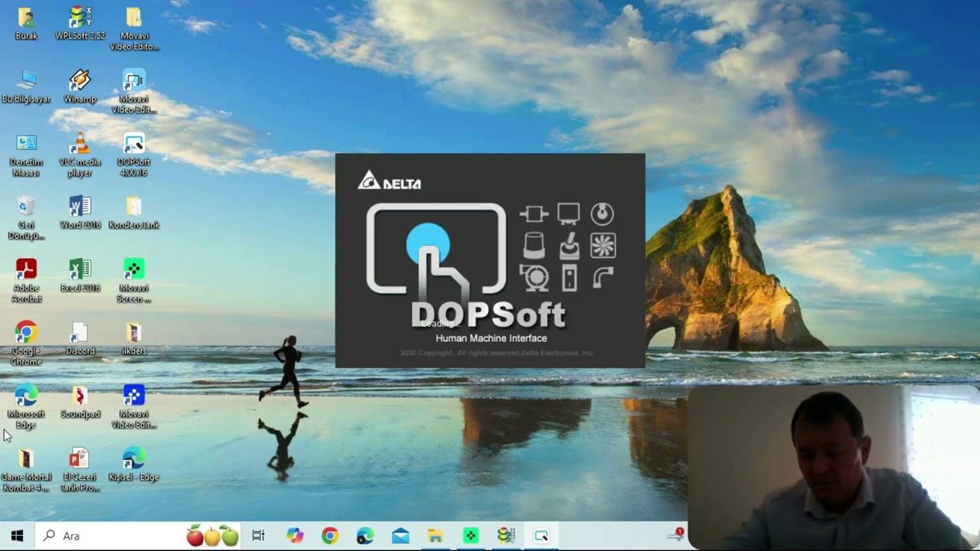Launch the Word 2016 desktop shortcut
This screenshot has width=980, height=551.
tap(80, 213)
